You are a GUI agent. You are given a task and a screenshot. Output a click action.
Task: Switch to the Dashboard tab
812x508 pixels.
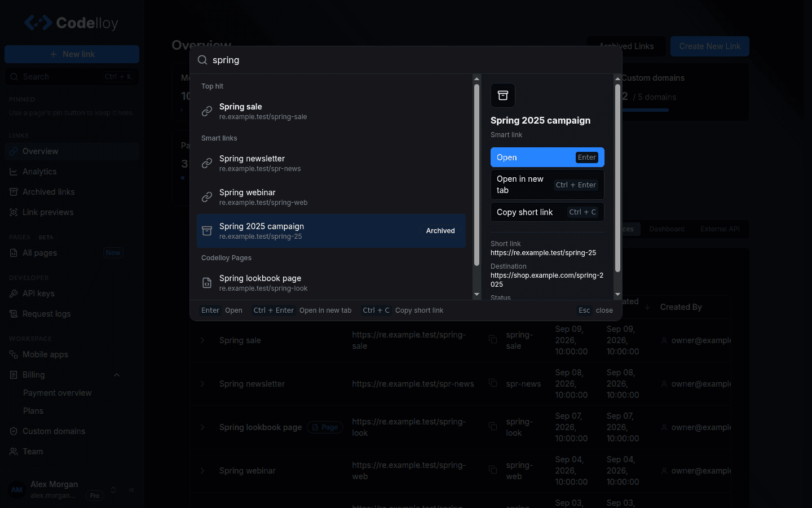[x=667, y=229]
